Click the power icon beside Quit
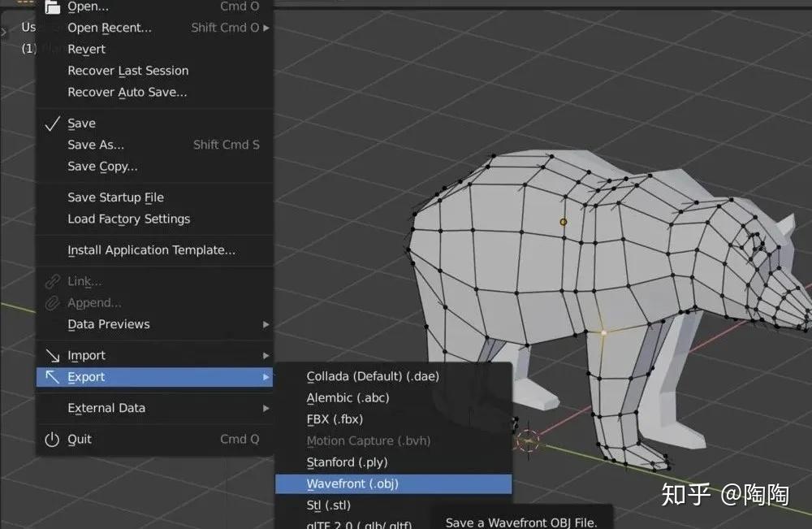812x529 pixels. (x=52, y=440)
